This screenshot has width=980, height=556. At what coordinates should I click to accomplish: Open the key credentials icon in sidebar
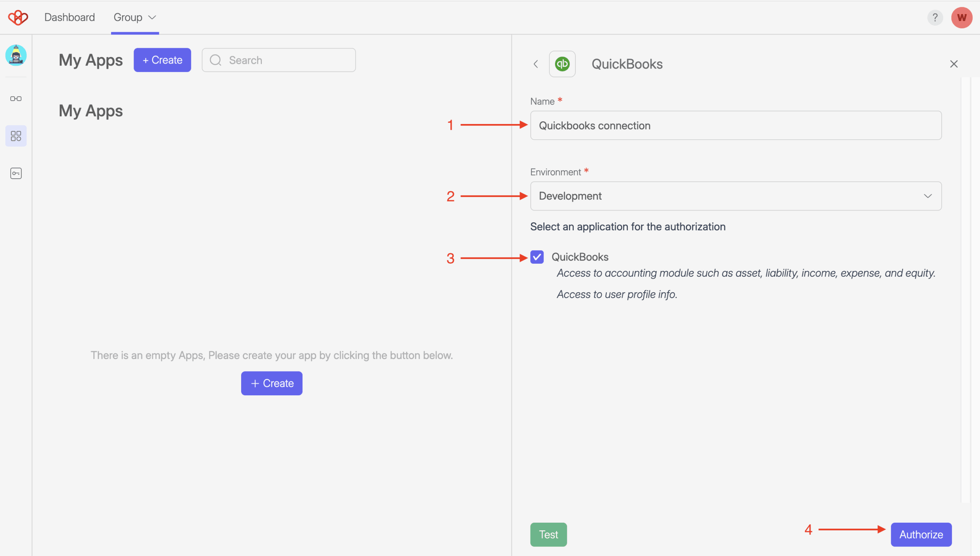pos(16,173)
